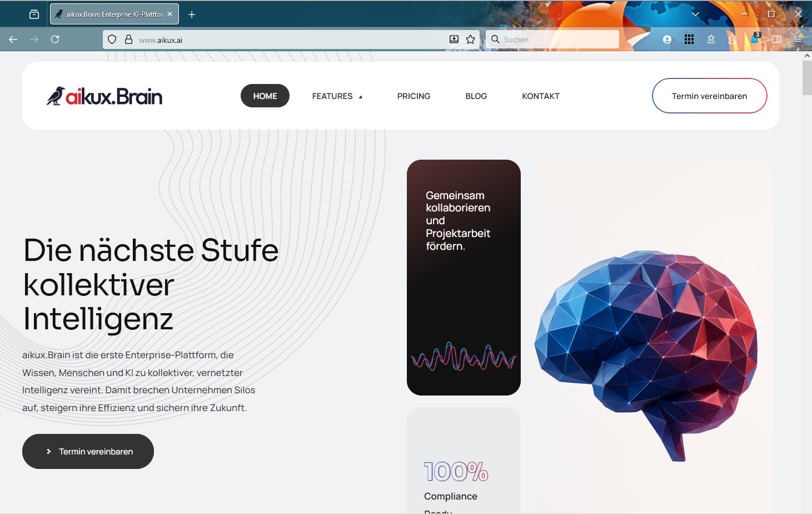The image size is (812, 514).
Task: Open the blue ghost extension with badge 3
Action: (754, 39)
